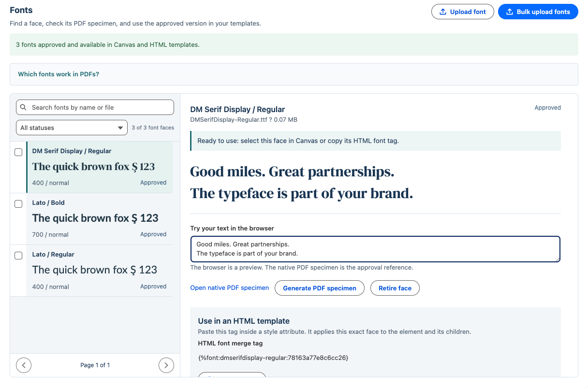The image size is (588, 387).
Task: Click the Bulk upload fonts button
Action: tap(538, 12)
